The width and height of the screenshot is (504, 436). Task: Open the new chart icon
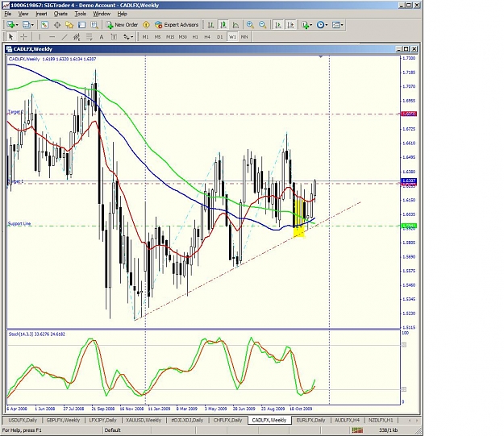pyautogui.click(x=10, y=25)
